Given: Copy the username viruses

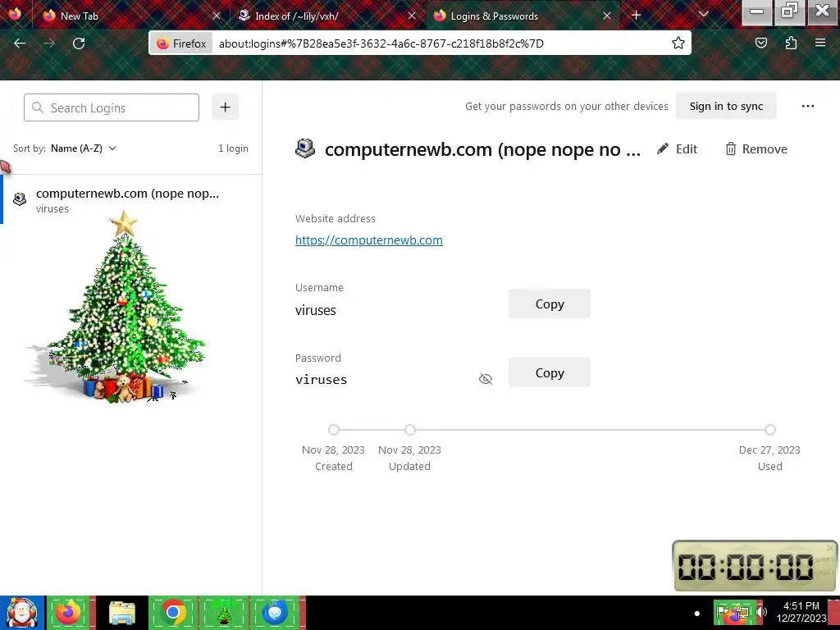Looking at the screenshot, I should [549, 304].
